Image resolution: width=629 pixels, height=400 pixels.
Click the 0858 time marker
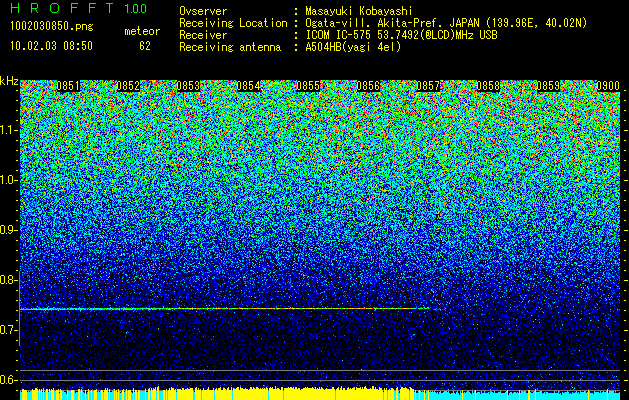(488, 86)
